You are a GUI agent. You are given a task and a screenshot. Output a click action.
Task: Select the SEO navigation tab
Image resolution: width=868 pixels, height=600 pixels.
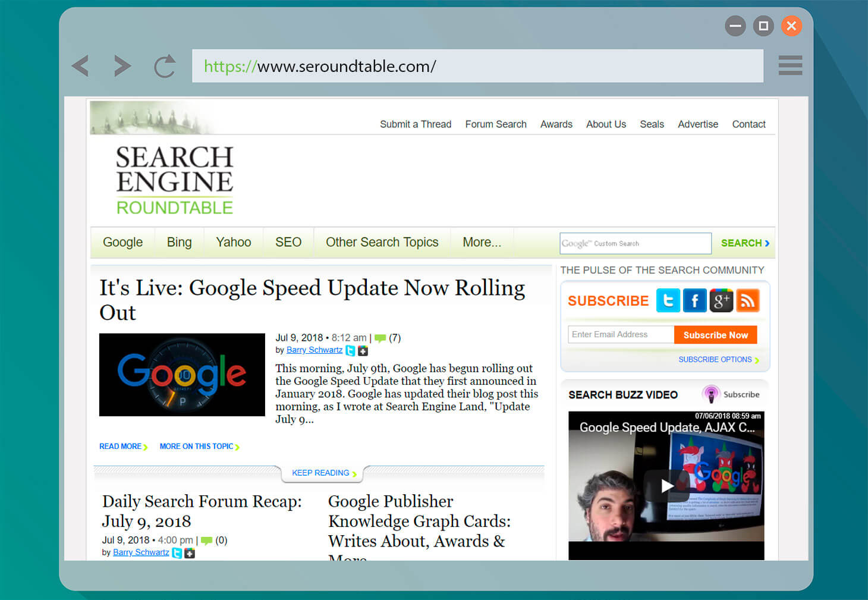coord(288,243)
